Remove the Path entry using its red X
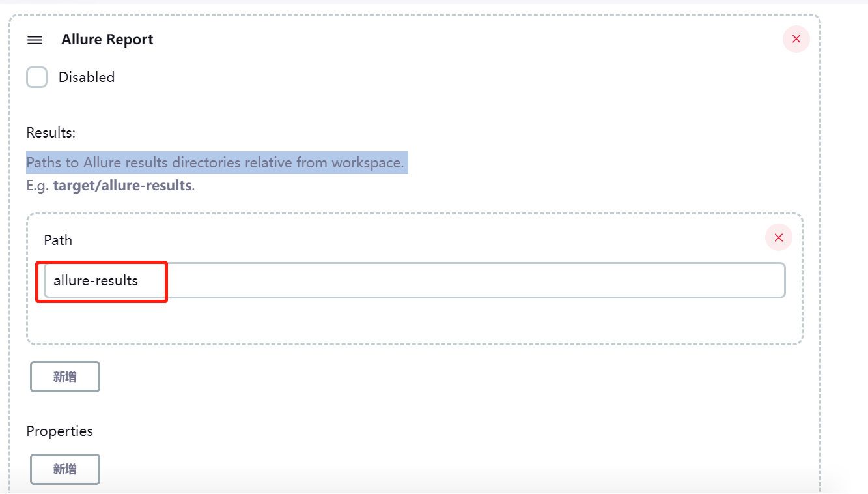The image size is (868, 494). click(x=778, y=238)
